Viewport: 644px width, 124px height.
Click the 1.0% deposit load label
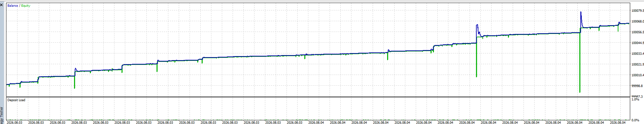click(635, 99)
